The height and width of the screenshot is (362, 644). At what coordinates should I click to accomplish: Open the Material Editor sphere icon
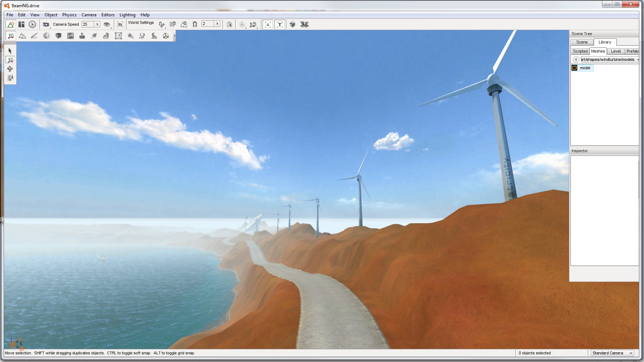click(x=46, y=36)
